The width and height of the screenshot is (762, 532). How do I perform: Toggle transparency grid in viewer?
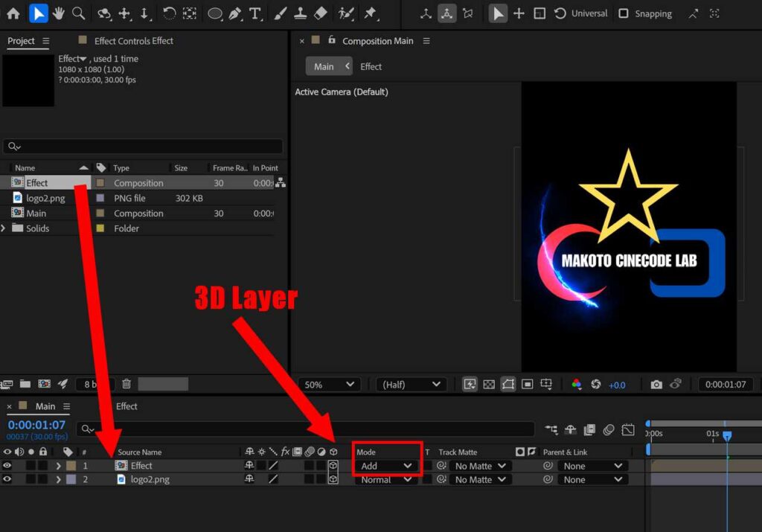[489, 384]
